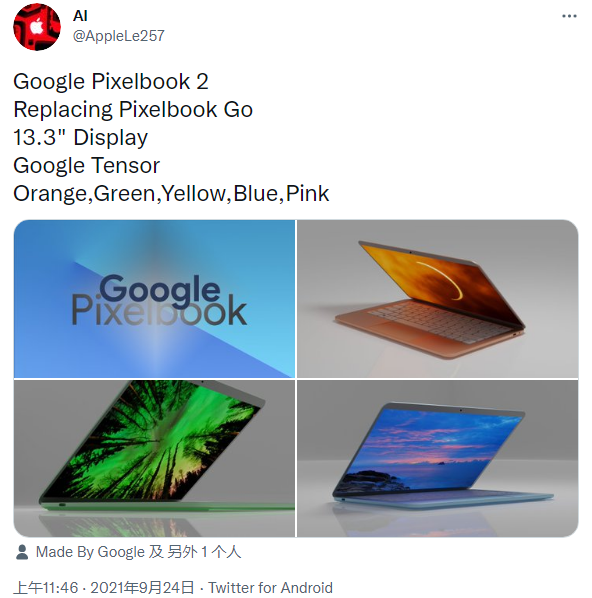Viewport: 592px width, 598px height.
Task: Click the sunset wallpaper on blue laptop
Action: pos(431,450)
